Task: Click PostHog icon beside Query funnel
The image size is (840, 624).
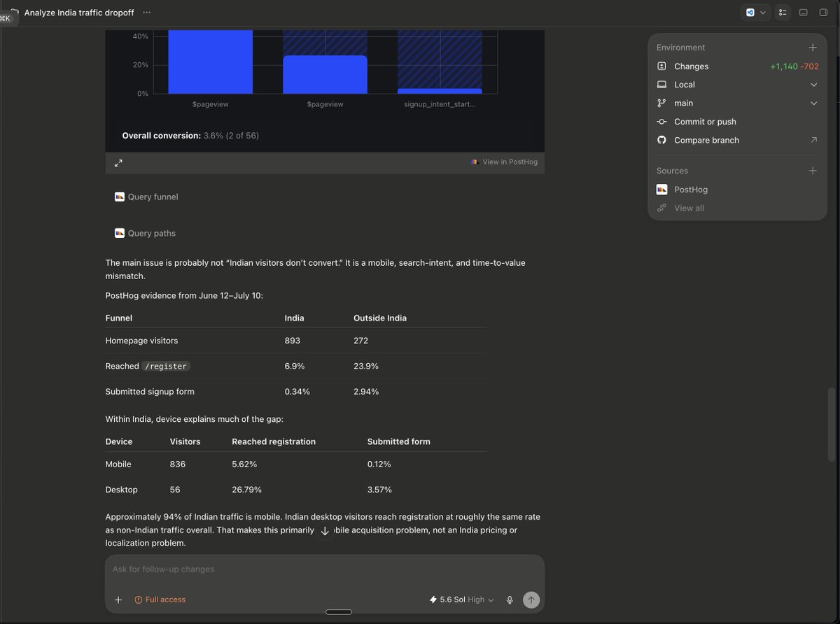Action: (x=120, y=197)
